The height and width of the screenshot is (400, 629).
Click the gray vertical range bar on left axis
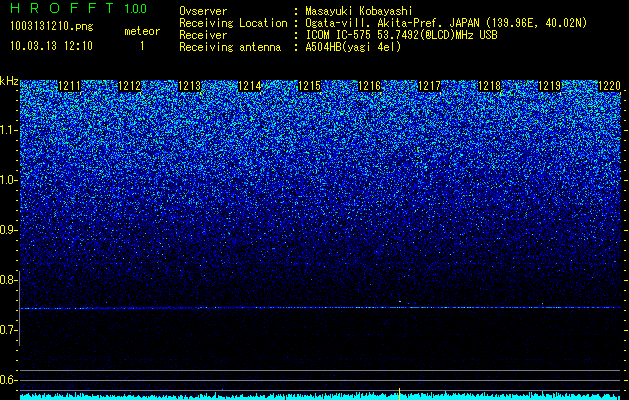[20, 309]
